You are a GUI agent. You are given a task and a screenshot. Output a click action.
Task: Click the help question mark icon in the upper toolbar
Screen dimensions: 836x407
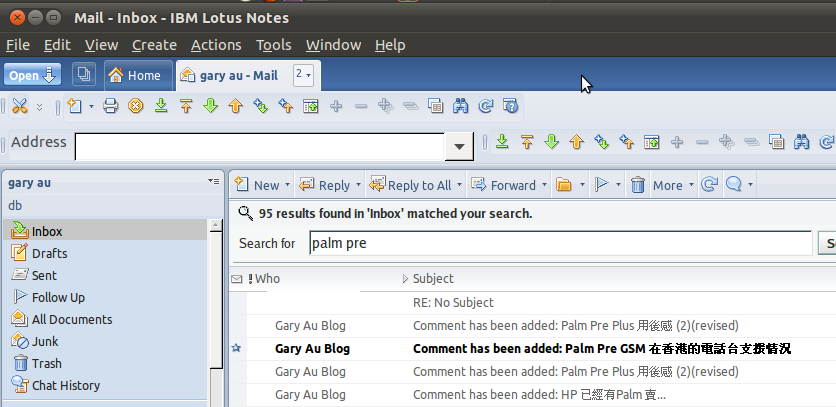[x=511, y=106]
